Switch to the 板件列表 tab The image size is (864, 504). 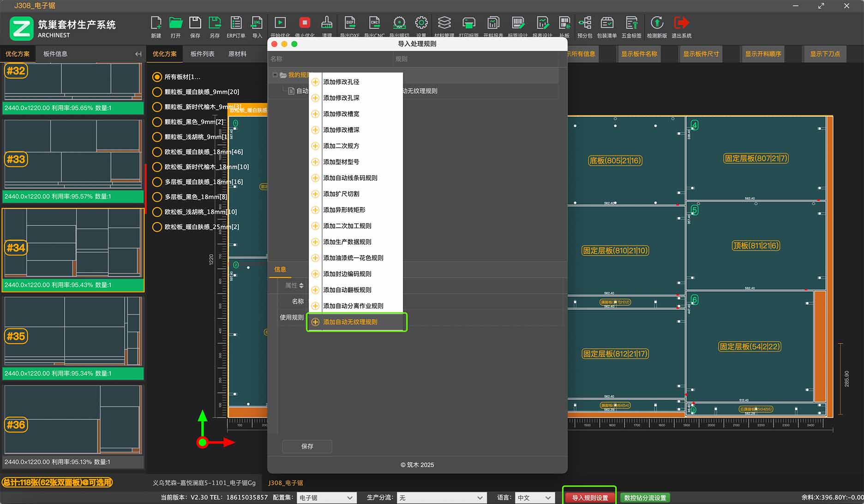[203, 54]
